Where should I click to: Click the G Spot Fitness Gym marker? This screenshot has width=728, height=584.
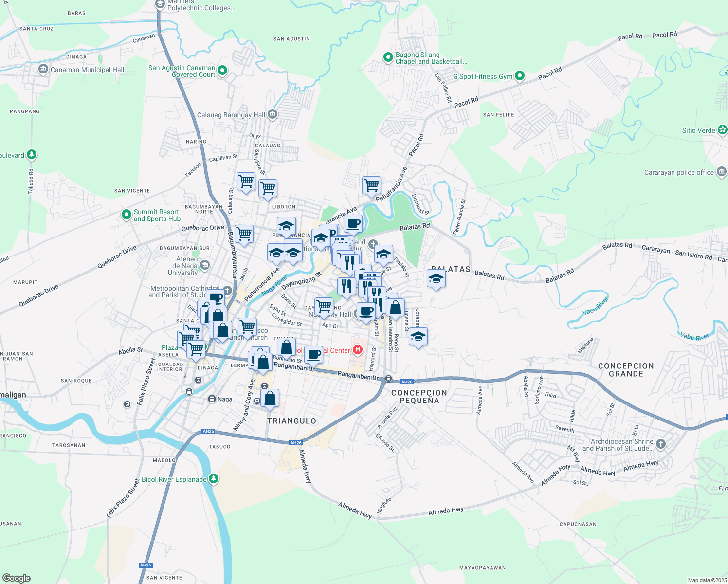click(x=519, y=76)
